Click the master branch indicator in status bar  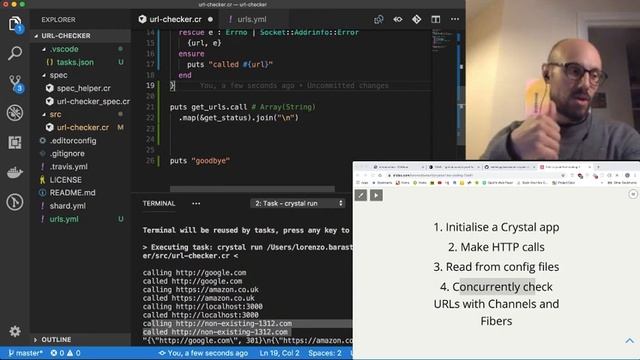pos(25,353)
